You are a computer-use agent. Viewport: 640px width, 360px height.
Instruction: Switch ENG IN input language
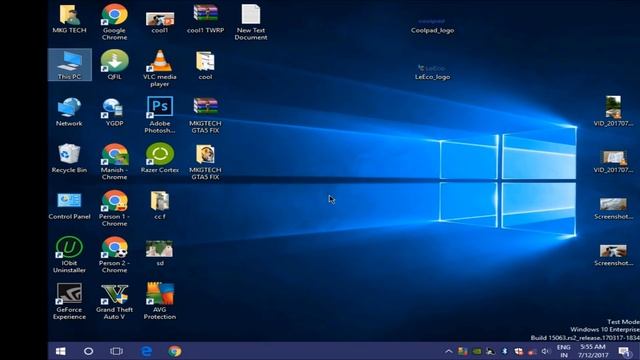(564, 351)
